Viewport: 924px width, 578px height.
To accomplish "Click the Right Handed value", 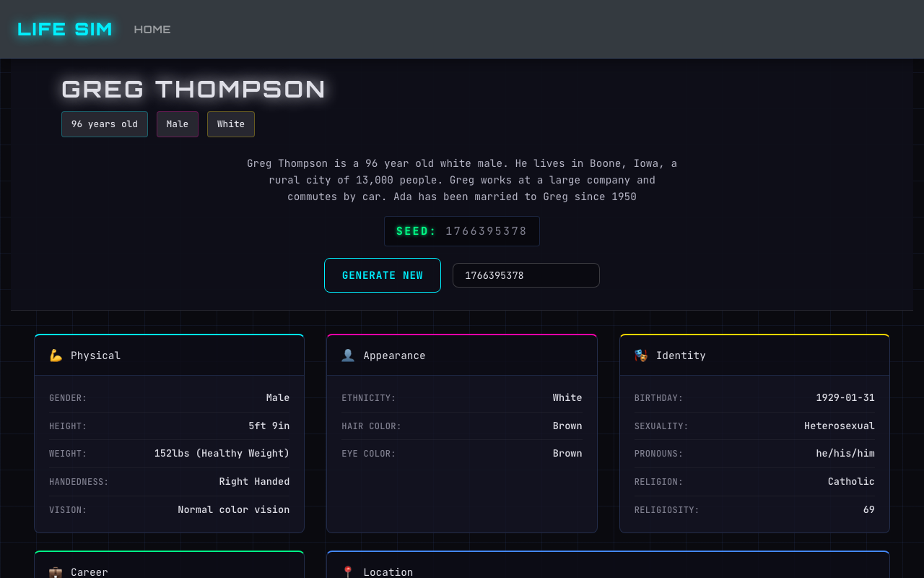I will pyautogui.click(x=254, y=482).
